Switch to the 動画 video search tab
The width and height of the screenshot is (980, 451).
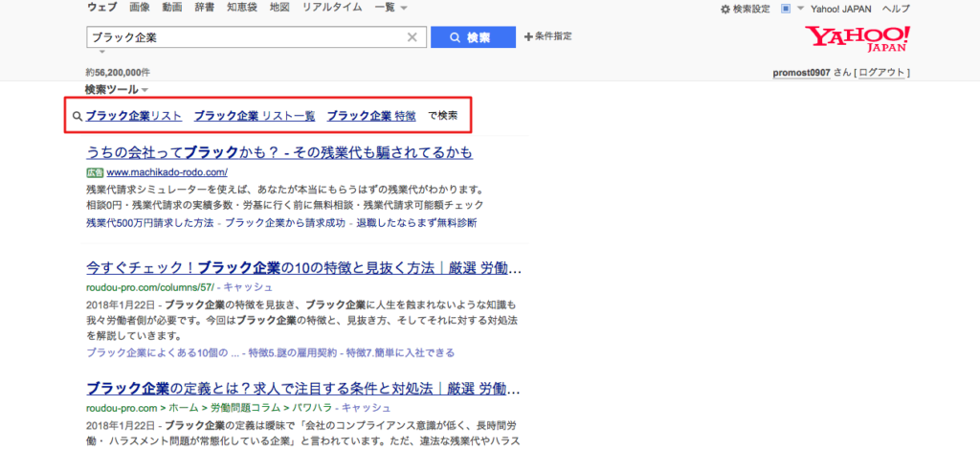point(172,8)
